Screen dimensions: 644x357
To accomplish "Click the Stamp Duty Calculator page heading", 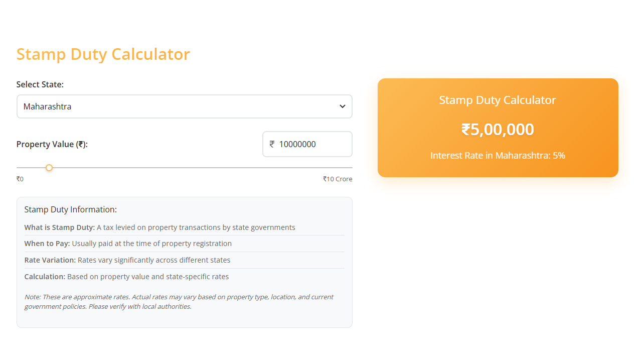I will coord(103,54).
